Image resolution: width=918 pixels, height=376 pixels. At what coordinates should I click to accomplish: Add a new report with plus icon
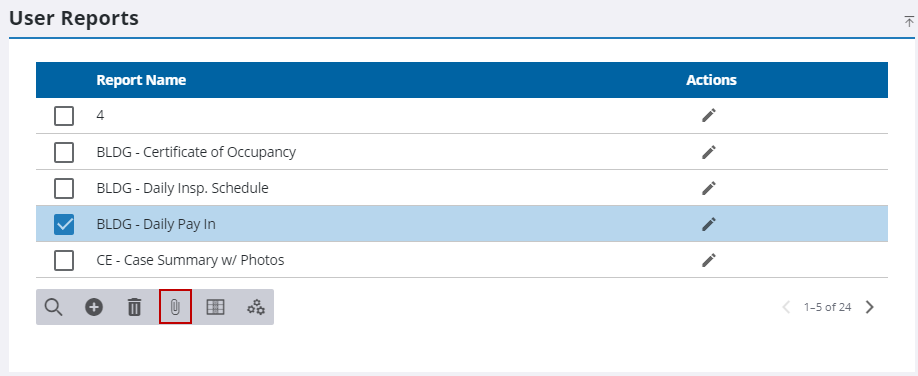(x=94, y=307)
